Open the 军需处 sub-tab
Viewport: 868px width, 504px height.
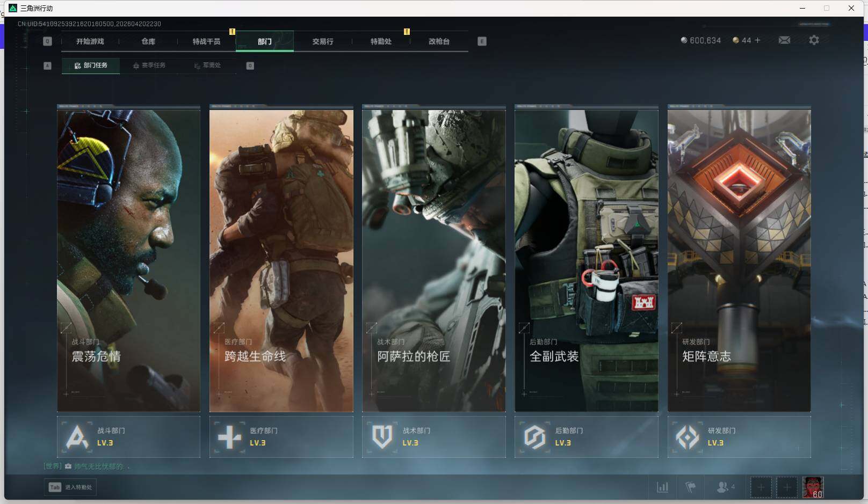(207, 65)
